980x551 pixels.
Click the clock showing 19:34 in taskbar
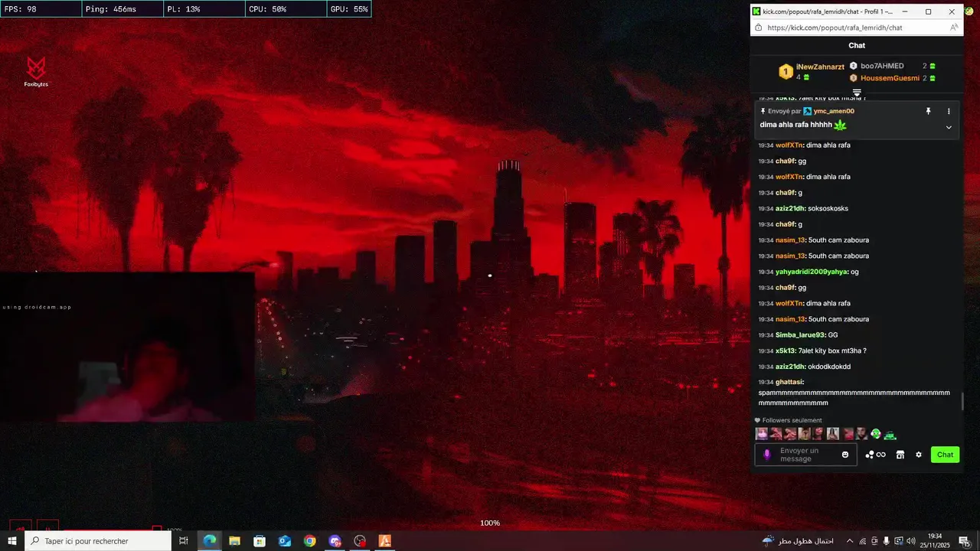pos(935,536)
